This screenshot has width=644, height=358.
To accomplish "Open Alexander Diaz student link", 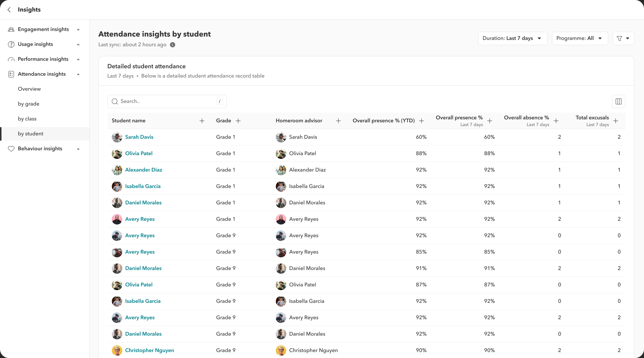I will [144, 170].
